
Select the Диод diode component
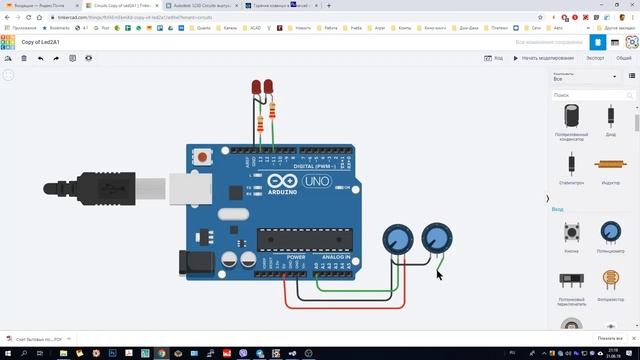[x=611, y=120]
